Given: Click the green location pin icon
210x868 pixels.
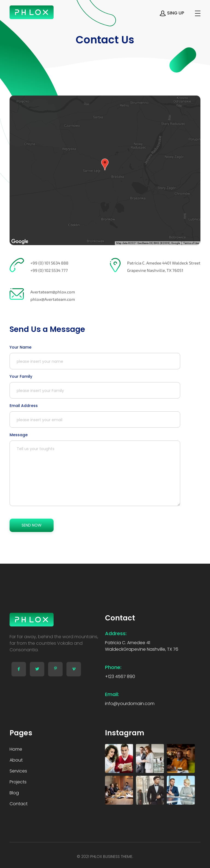Looking at the screenshot, I should (115, 265).
